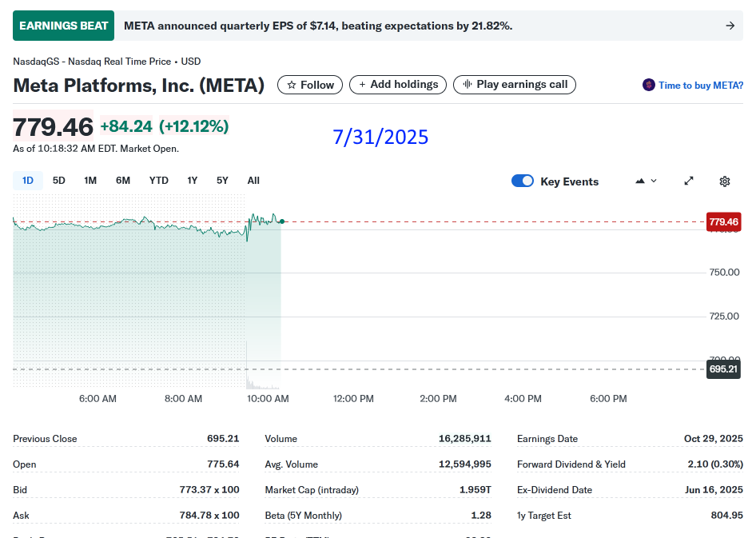Click the 725.00 price axis label
This screenshot has width=756, height=538.
[724, 317]
